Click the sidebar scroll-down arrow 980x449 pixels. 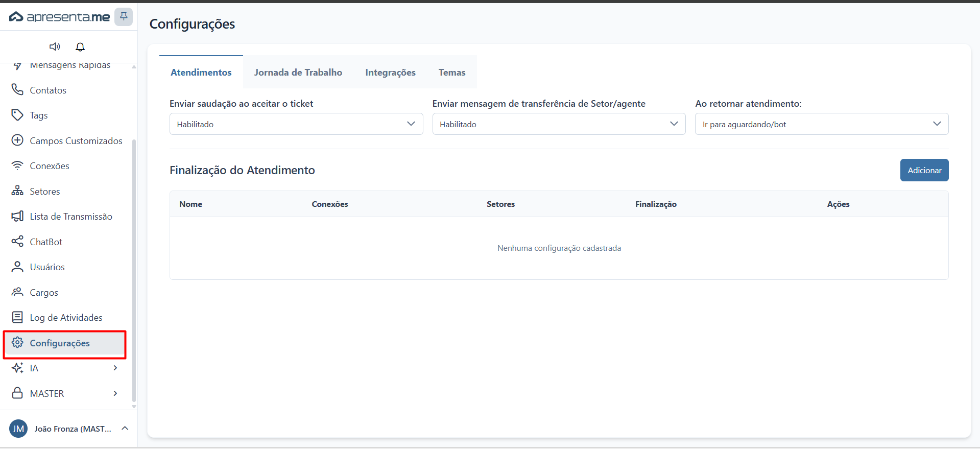[134, 407]
